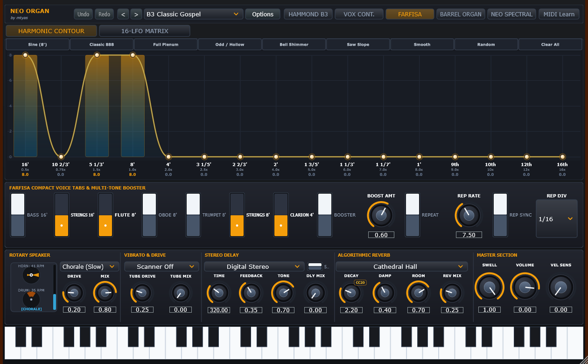Switch to the HARMONIC CONTOUR tab
This screenshot has width=588, height=364.
pyautogui.click(x=51, y=31)
